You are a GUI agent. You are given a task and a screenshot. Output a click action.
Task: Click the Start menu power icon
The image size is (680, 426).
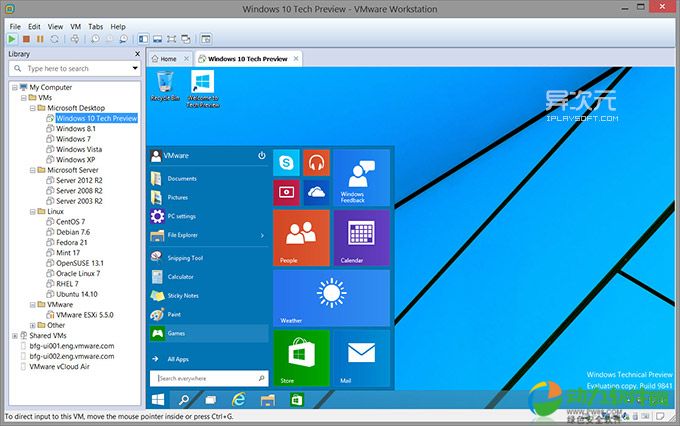point(262,156)
